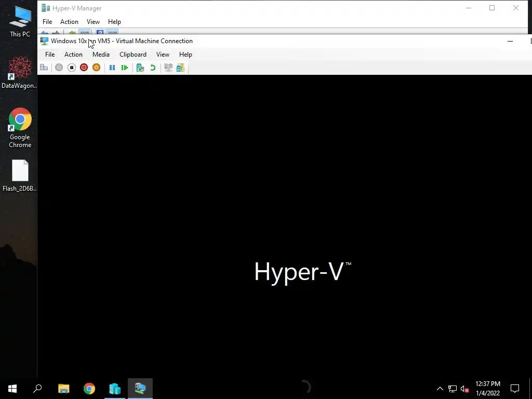532x399 pixels.
Task: Click the grayed-out Start power icon
Action: 59,68
